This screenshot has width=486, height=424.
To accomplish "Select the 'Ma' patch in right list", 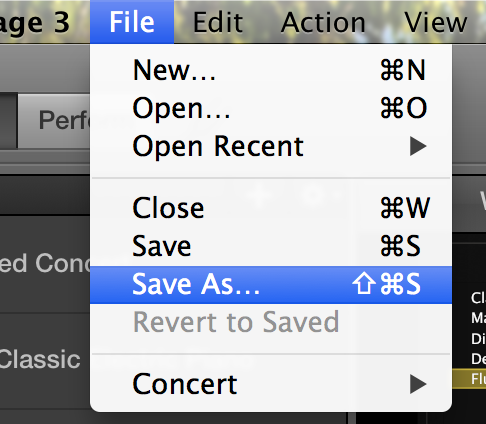I will 478,318.
